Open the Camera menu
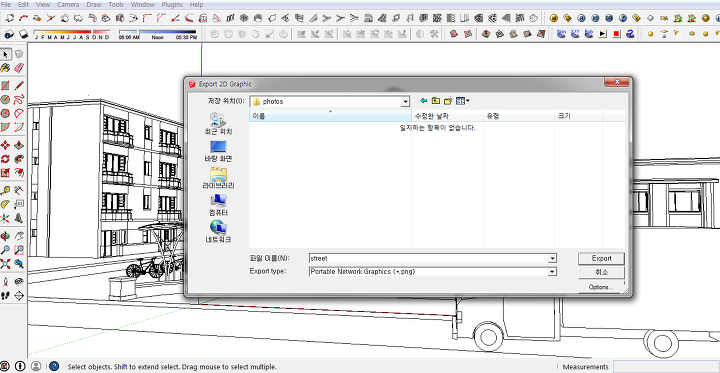 pyautogui.click(x=68, y=5)
